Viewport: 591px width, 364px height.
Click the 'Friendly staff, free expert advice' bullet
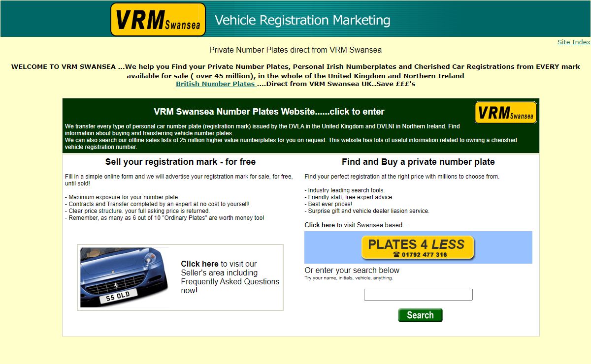[x=349, y=197]
